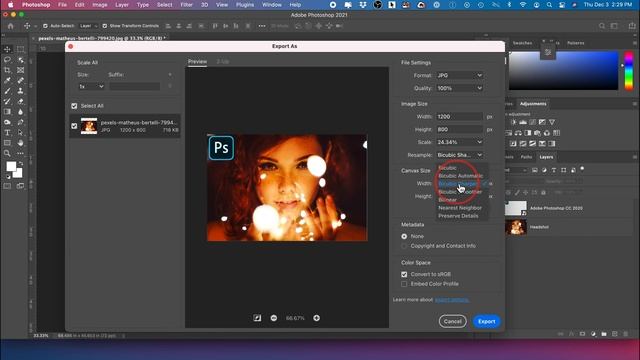Collapse the Resample dropdown
The width and height of the screenshot is (640, 360).
pos(460,155)
